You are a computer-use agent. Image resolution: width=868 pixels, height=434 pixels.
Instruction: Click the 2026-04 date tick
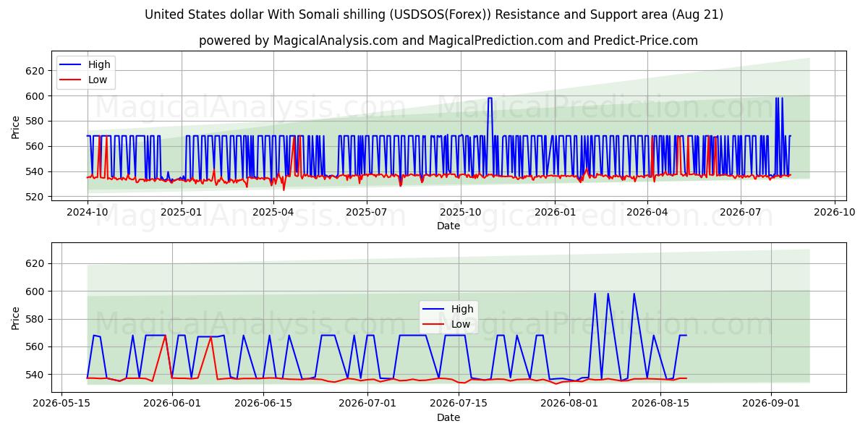tap(646, 213)
